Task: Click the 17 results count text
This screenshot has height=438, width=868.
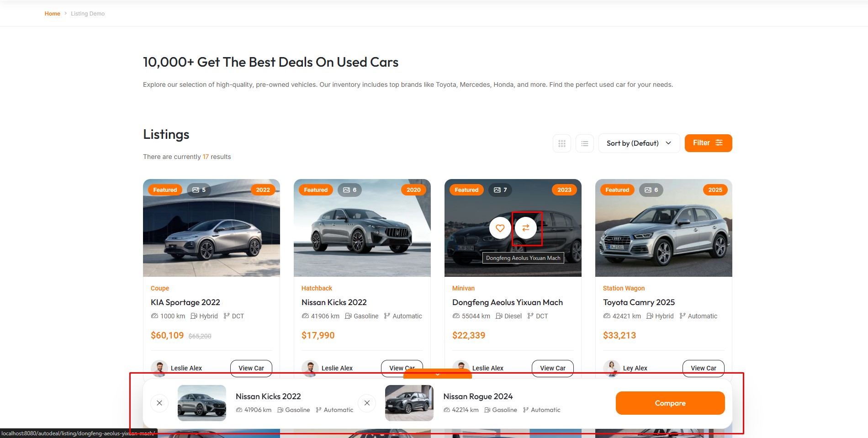Action: pos(206,157)
